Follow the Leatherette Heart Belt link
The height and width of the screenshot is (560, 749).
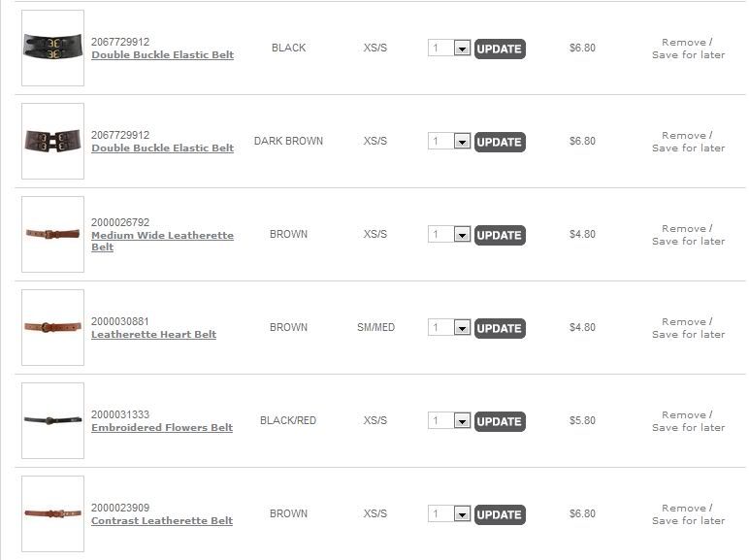click(x=153, y=335)
